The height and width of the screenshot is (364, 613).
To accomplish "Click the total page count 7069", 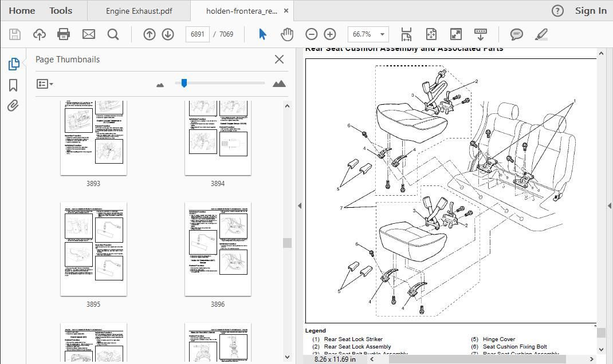I will (226, 34).
